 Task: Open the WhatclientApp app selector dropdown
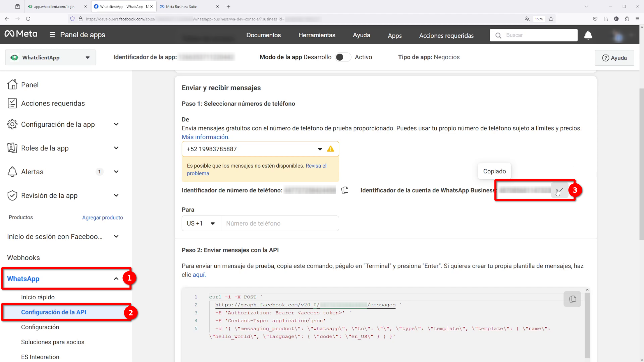point(51,57)
